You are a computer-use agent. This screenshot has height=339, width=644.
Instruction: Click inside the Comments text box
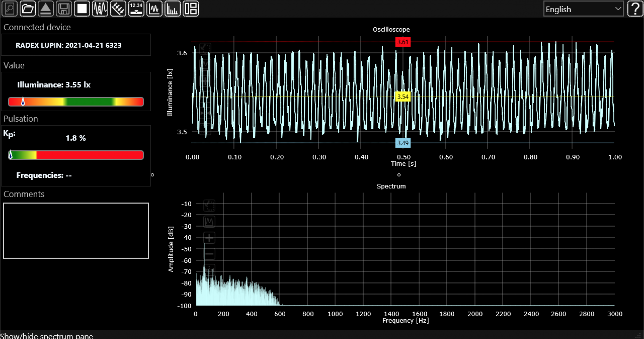(x=76, y=230)
